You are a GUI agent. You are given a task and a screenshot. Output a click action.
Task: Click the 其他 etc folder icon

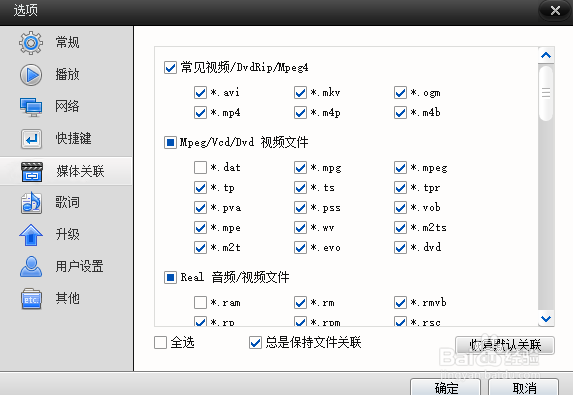31,299
